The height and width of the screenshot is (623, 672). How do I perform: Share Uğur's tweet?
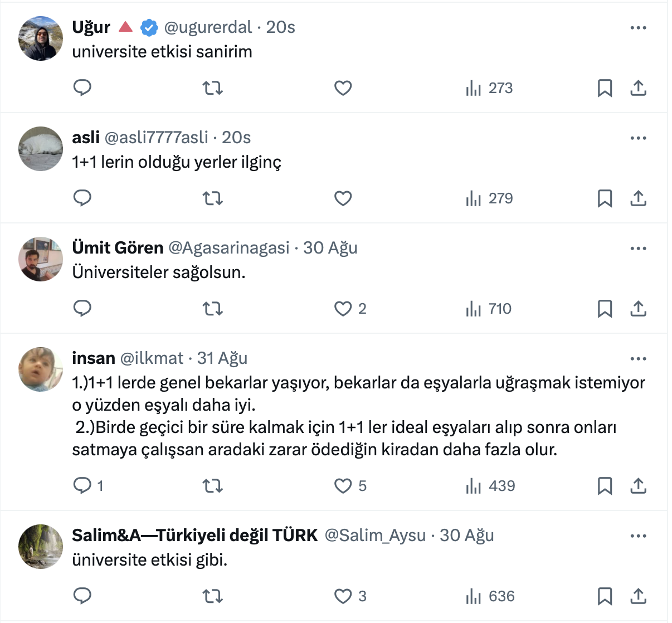click(638, 88)
